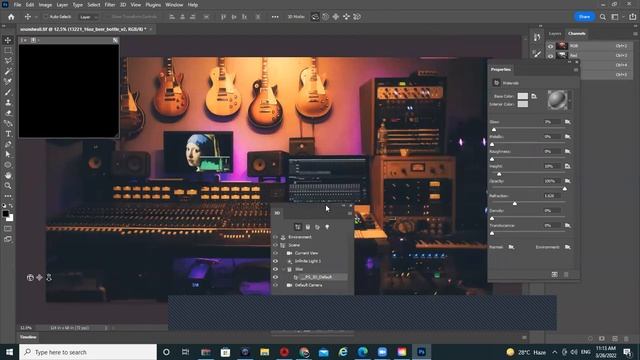
Task: Toggle visibility of Current View
Action: click(x=275, y=253)
